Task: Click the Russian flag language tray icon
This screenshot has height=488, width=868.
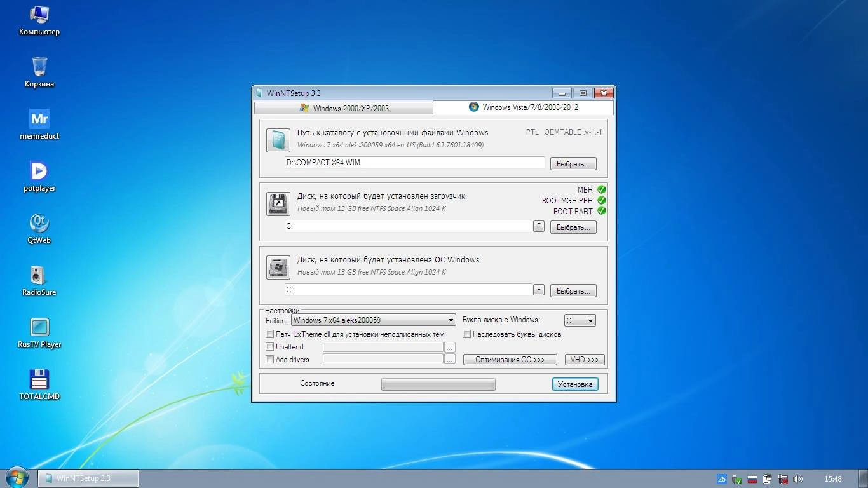Action: tap(752, 479)
